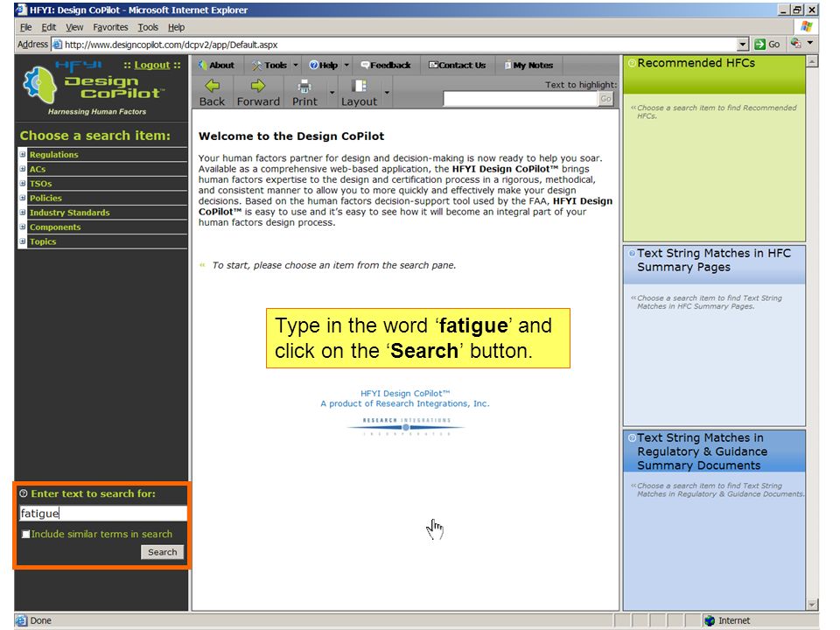
Task: Click the Text to highlight input field
Action: tap(521, 99)
